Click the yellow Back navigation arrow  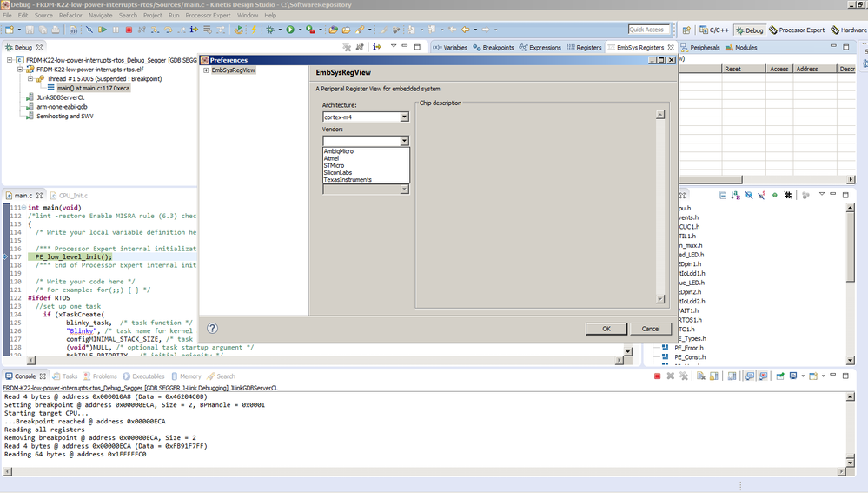click(466, 30)
